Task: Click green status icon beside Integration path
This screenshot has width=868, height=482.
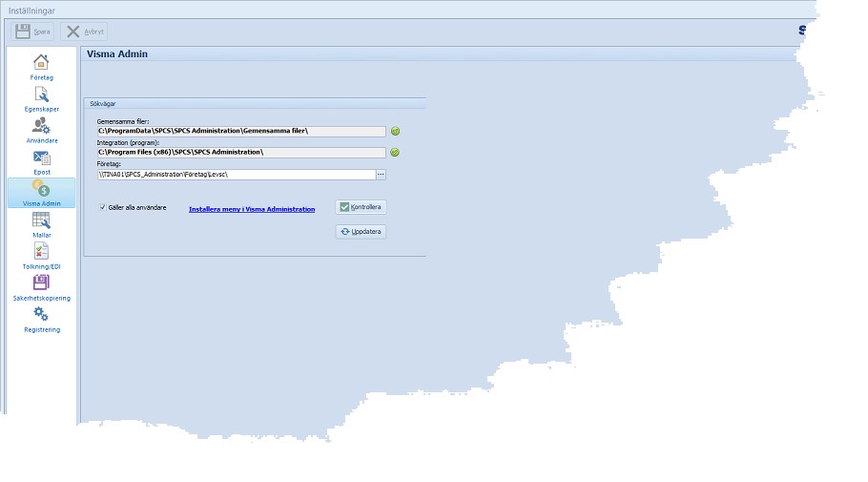Action: (x=395, y=153)
